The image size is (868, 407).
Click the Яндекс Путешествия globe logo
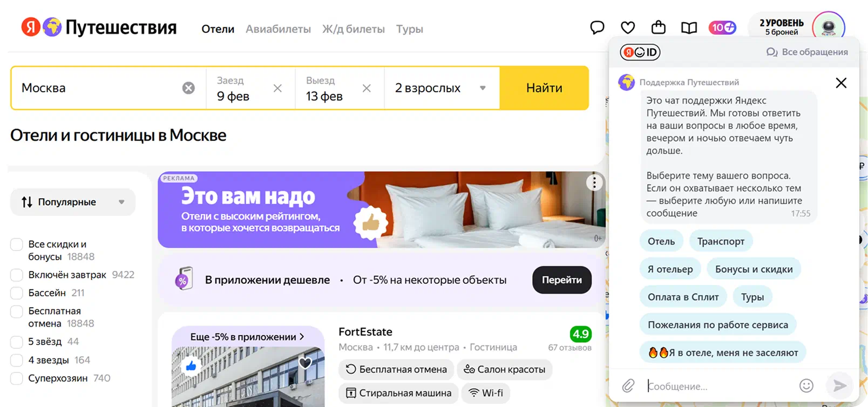[52, 27]
